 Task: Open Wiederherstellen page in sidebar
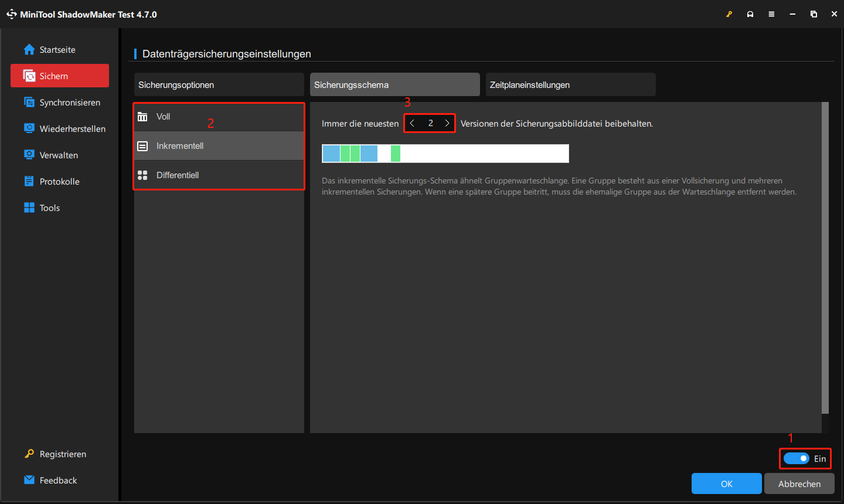click(60, 129)
